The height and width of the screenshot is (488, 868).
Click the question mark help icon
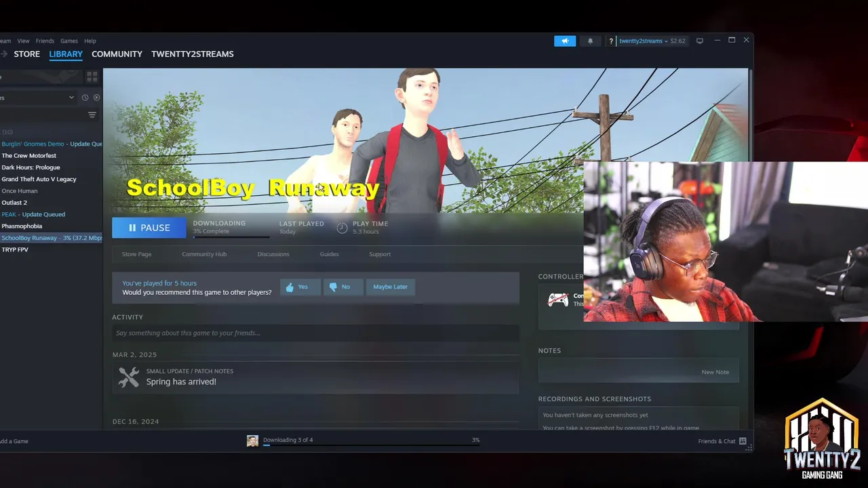point(610,41)
